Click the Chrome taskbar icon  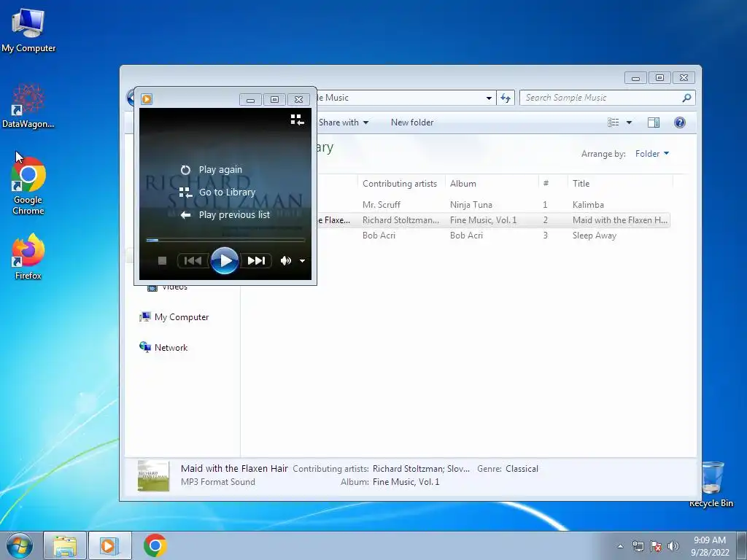pos(155,545)
